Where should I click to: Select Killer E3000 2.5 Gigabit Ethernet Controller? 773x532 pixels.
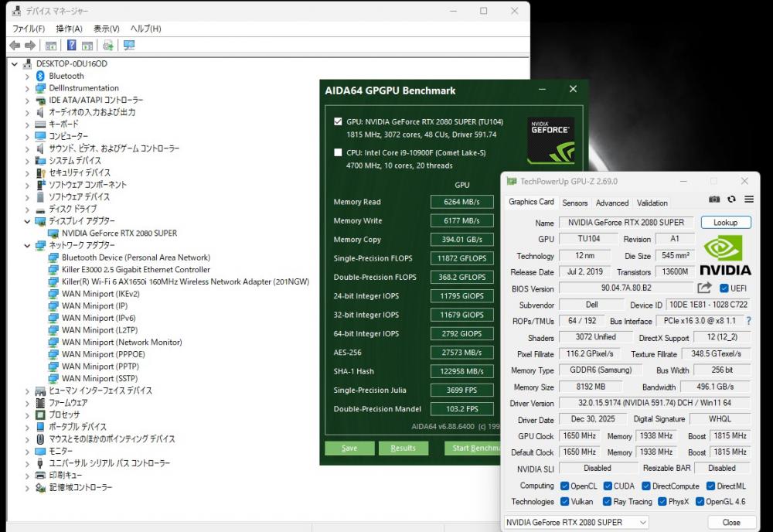[x=136, y=270]
